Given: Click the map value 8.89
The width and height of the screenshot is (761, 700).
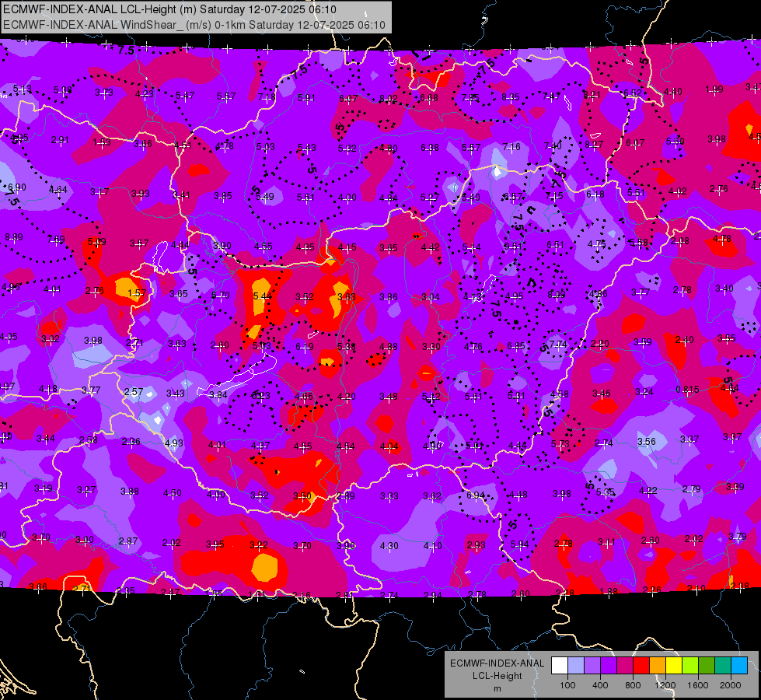Looking at the screenshot, I should [13, 237].
